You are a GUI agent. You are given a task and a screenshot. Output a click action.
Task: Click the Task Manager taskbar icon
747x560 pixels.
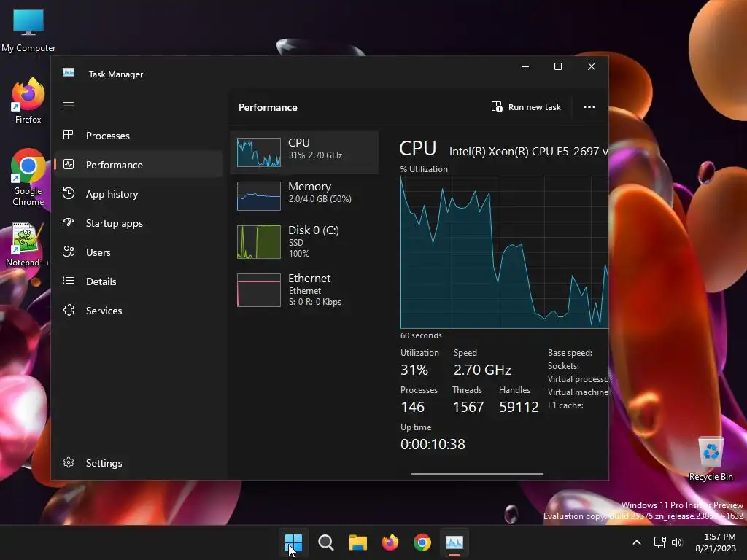(x=454, y=542)
